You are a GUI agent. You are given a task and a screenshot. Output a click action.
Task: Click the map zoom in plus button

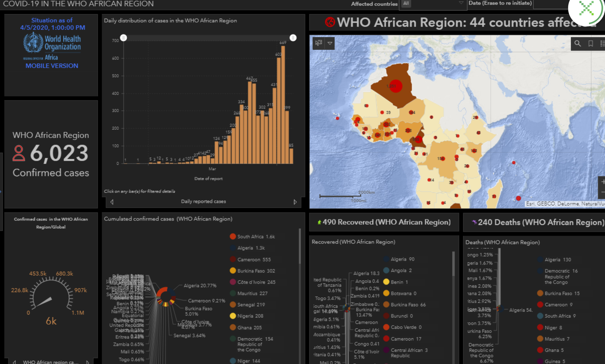[603, 182]
